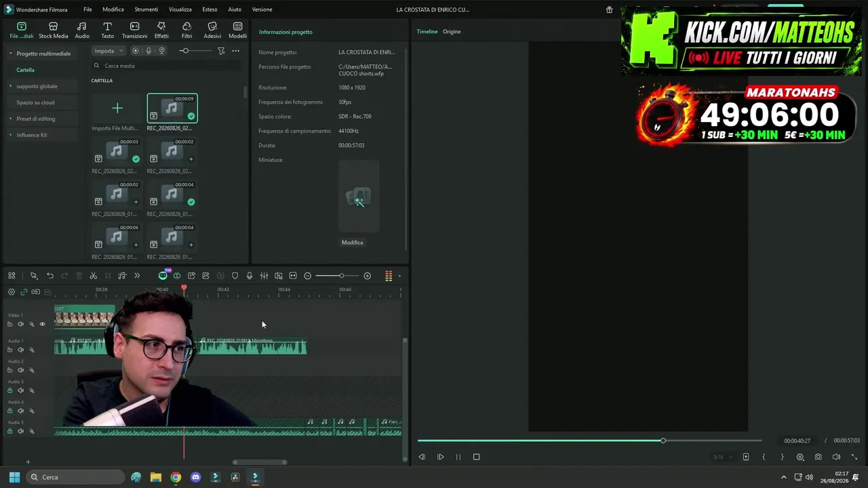Mute the Audio 1 track
The height and width of the screenshot is (488, 868).
point(20,350)
